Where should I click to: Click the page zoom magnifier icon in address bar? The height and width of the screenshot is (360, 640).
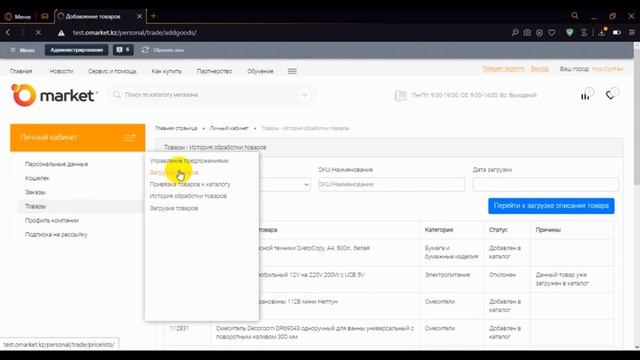515,32
